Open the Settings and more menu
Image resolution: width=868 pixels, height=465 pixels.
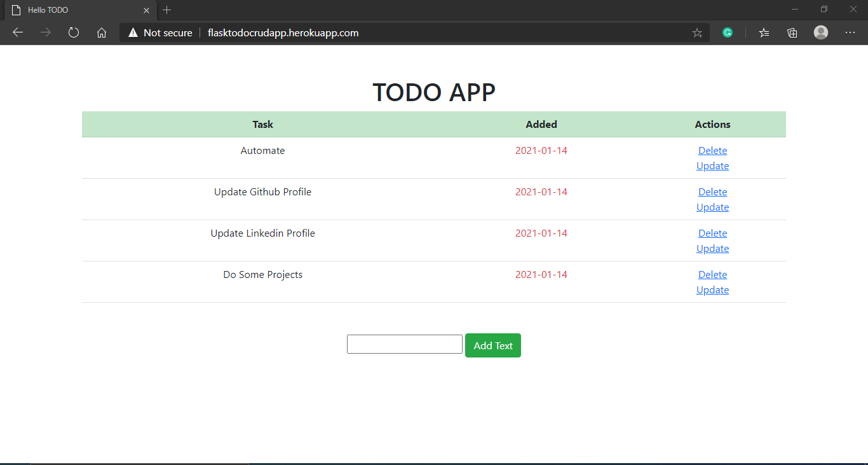click(850, 32)
